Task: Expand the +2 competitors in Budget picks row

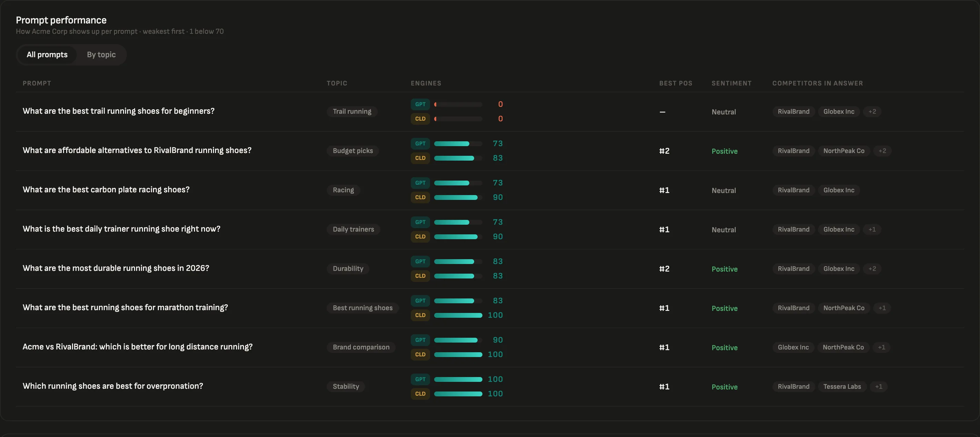Action: (x=882, y=151)
